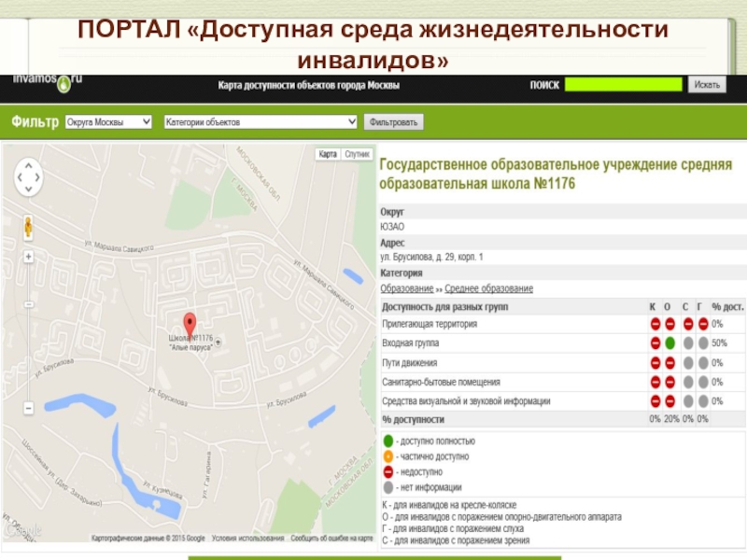Click Сообщить об ошибке на карте link
The width and height of the screenshot is (747, 560).
(x=331, y=539)
